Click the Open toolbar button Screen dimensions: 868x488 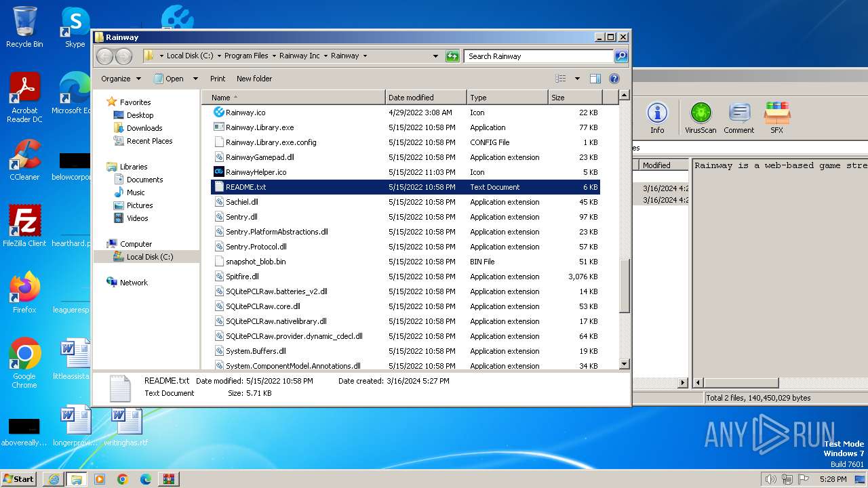coord(169,79)
